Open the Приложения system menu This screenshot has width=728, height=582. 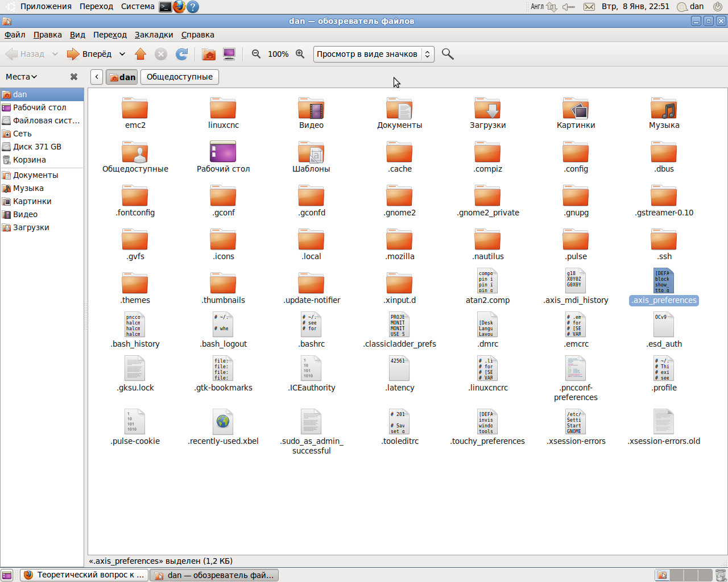[x=46, y=7]
